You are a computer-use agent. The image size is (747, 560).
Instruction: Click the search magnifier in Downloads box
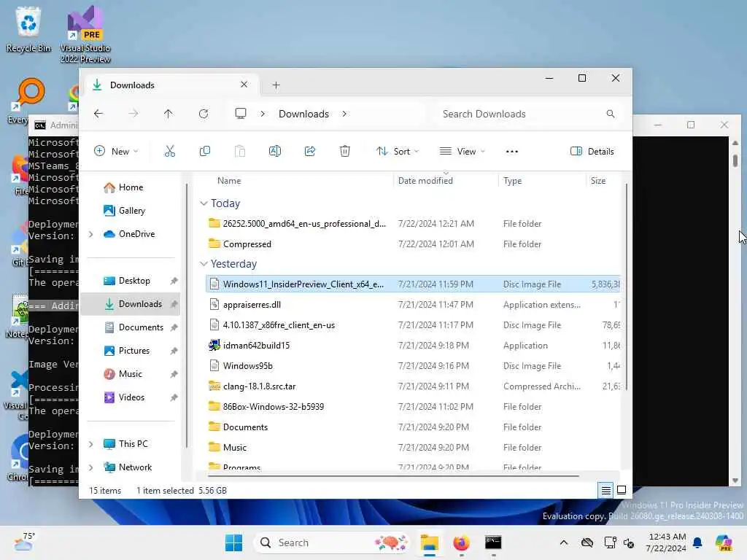point(611,114)
